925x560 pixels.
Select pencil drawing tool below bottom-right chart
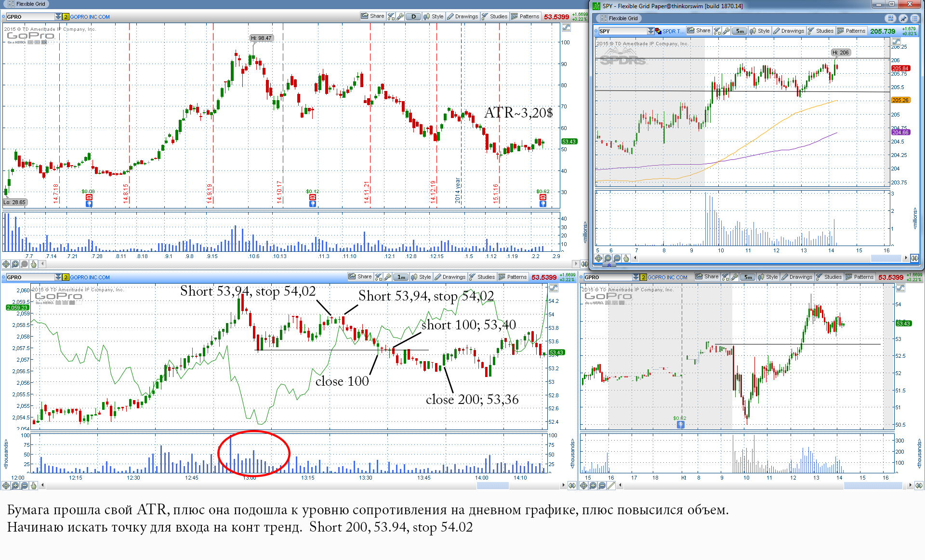click(611, 485)
